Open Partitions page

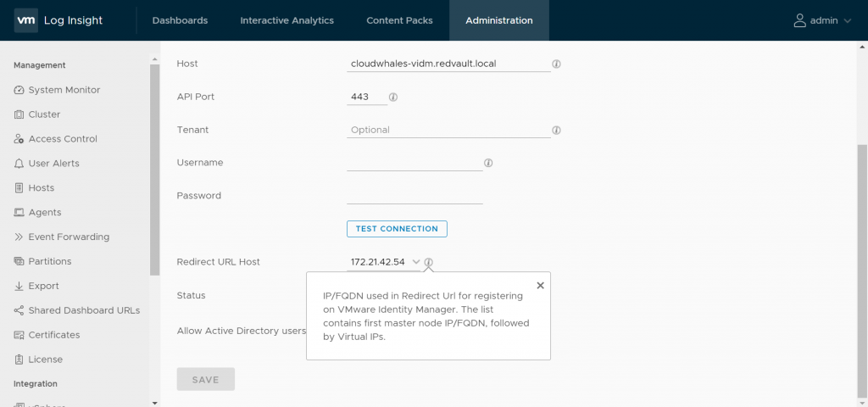point(50,261)
